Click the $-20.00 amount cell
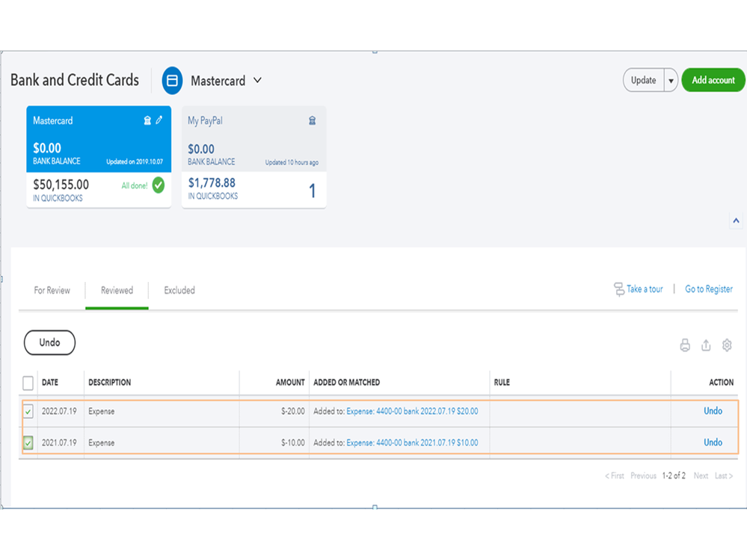The height and width of the screenshot is (560, 747). (293, 411)
